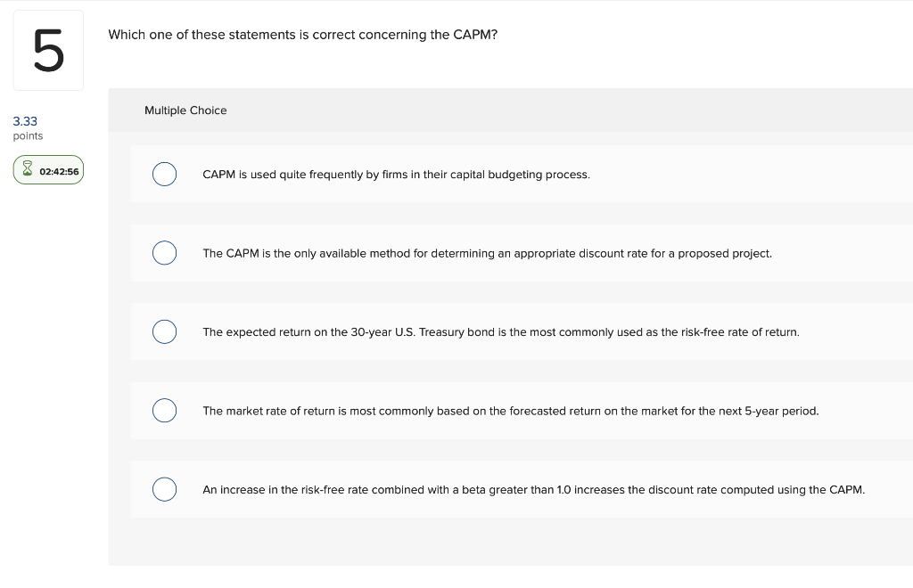
Task: Select radio button for 'CAPM is used quite frequently'
Action: click(164, 175)
